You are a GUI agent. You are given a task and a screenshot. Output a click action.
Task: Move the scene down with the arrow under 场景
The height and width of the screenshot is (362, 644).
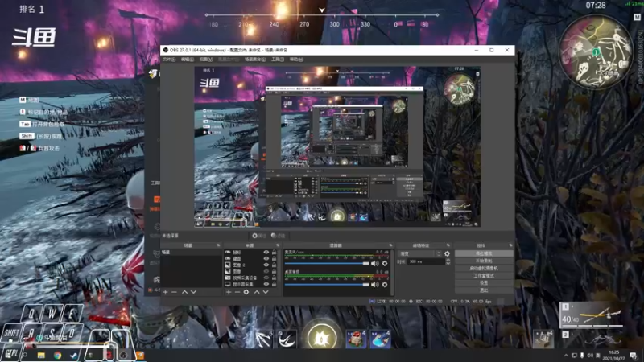click(193, 292)
